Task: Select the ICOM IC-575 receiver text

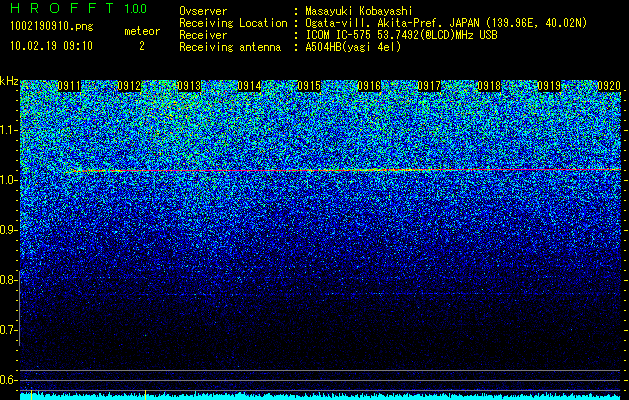Action: point(401,35)
